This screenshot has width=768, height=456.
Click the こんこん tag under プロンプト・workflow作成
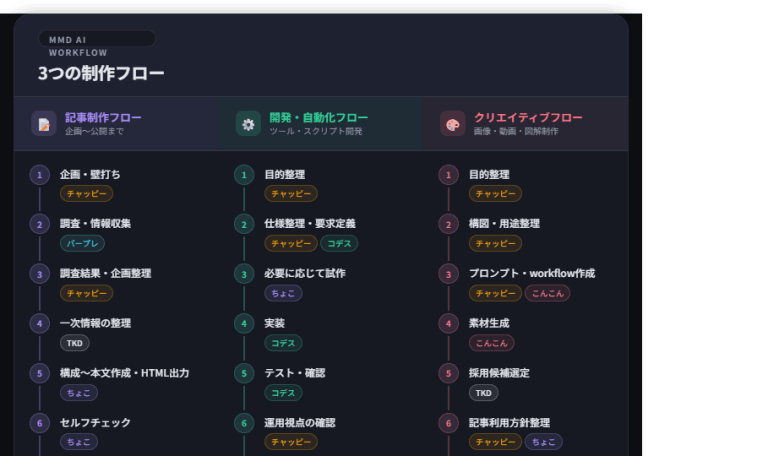point(548,293)
